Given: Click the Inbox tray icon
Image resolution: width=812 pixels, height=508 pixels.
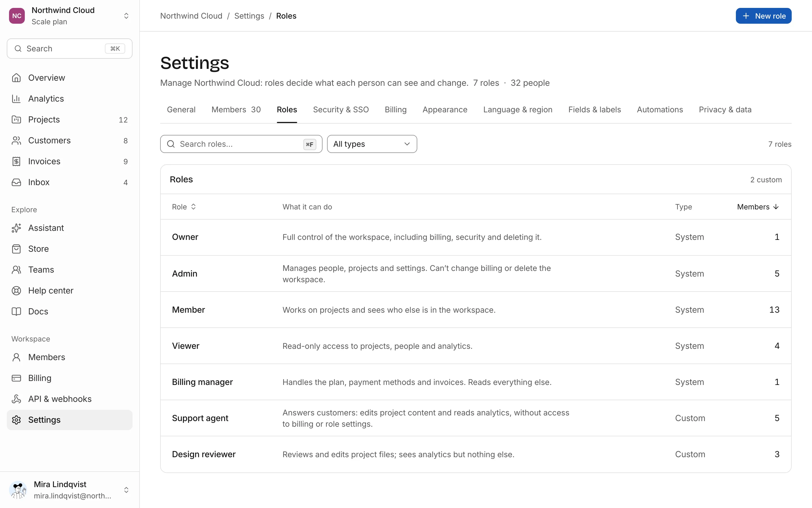Looking at the screenshot, I should (16, 182).
